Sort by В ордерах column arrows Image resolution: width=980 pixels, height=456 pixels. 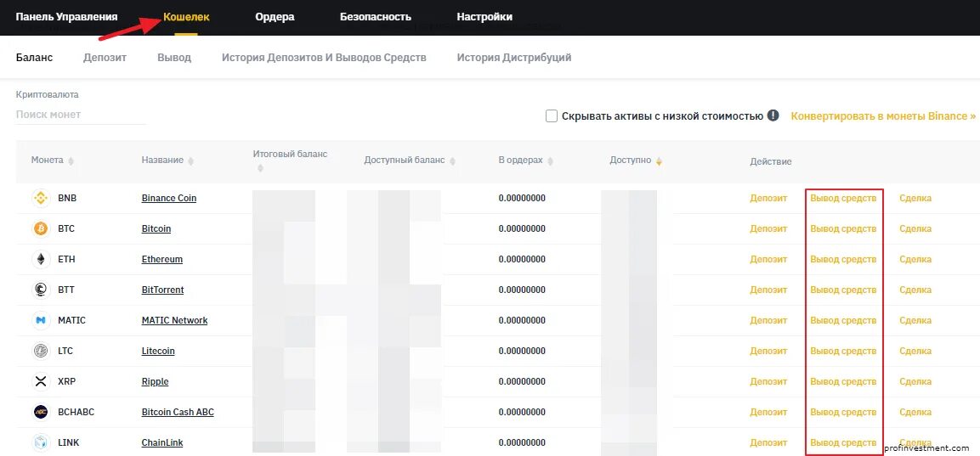pos(550,161)
